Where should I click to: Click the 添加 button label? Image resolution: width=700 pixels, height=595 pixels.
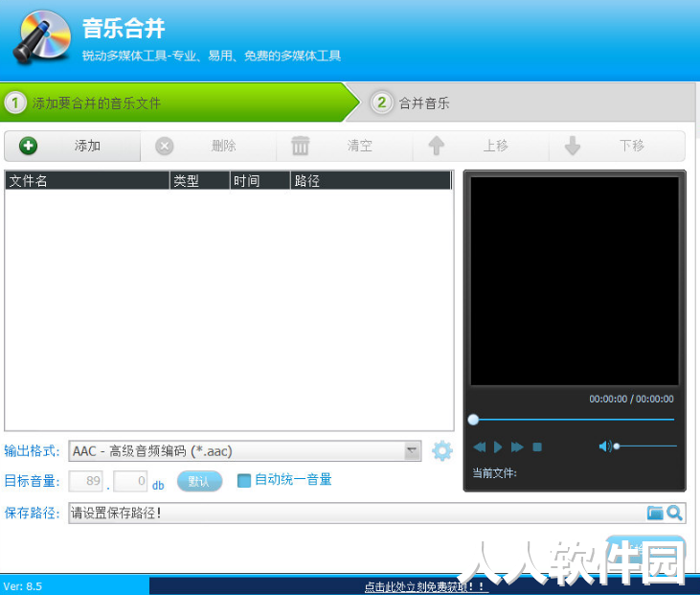[87, 146]
